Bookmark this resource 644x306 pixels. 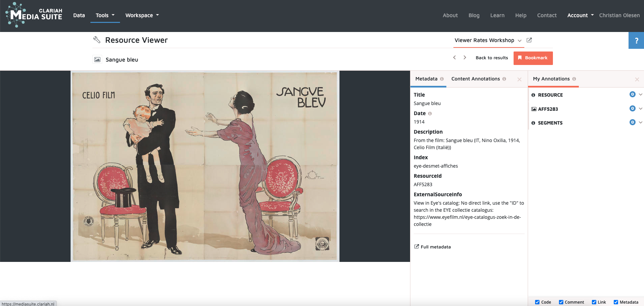[x=533, y=58]
